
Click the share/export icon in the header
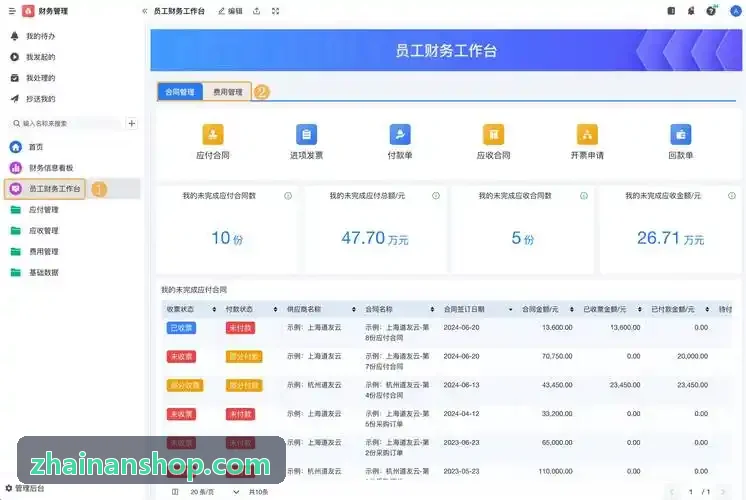pyautogui.click(x=256, y=10)
